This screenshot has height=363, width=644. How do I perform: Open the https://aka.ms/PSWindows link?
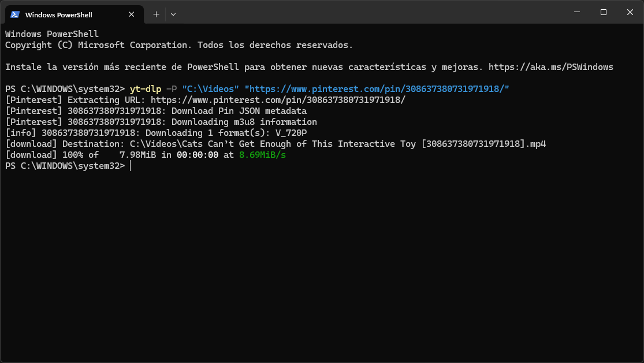point(551,67)
